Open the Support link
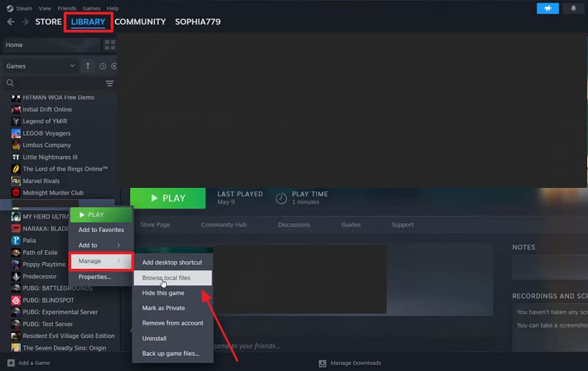This screenshot has width=588, height=371. pos(403,225)
